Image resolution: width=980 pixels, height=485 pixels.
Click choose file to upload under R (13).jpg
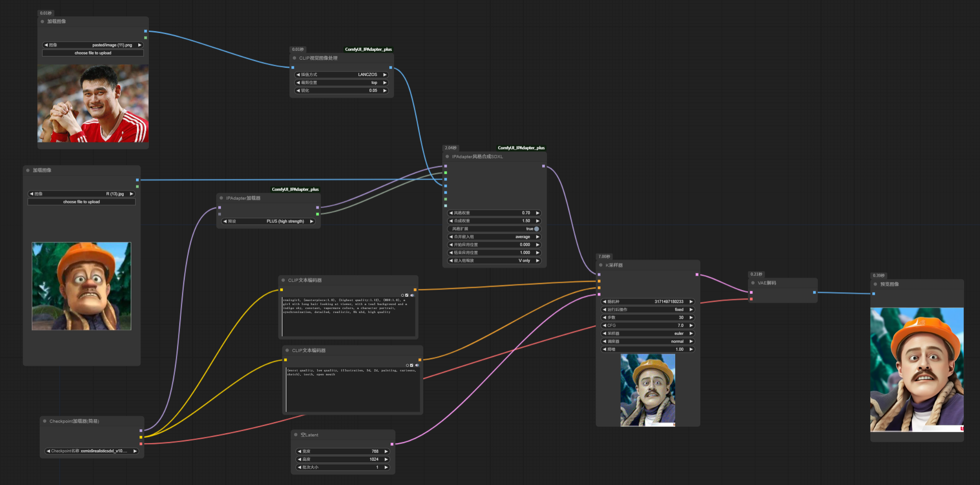[81, 202]
